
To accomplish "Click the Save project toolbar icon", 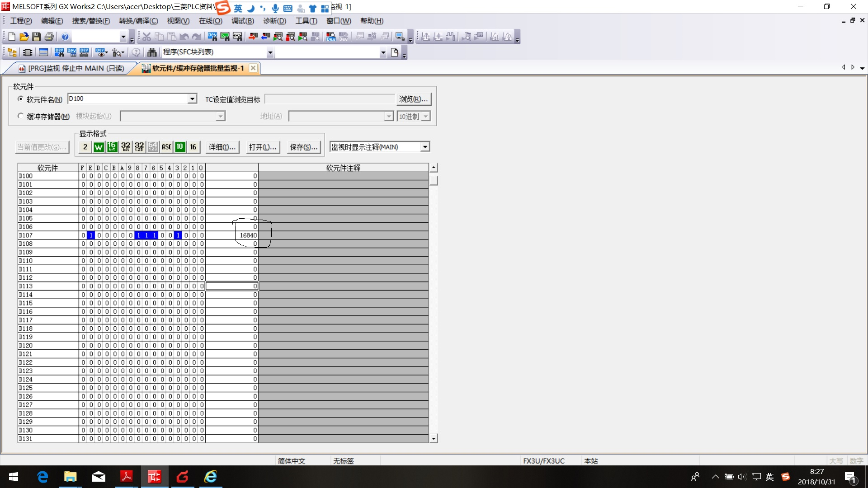I will (37, 37).
